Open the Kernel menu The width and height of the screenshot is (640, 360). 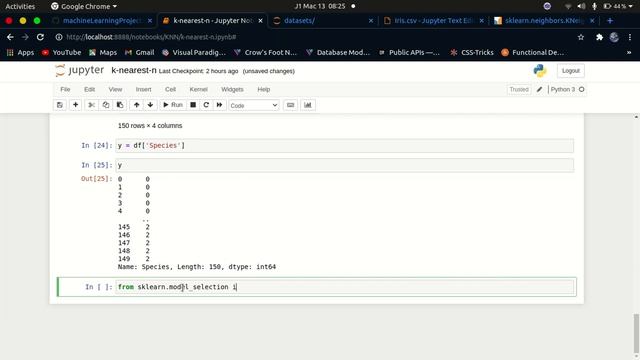(x=198, y=89)
